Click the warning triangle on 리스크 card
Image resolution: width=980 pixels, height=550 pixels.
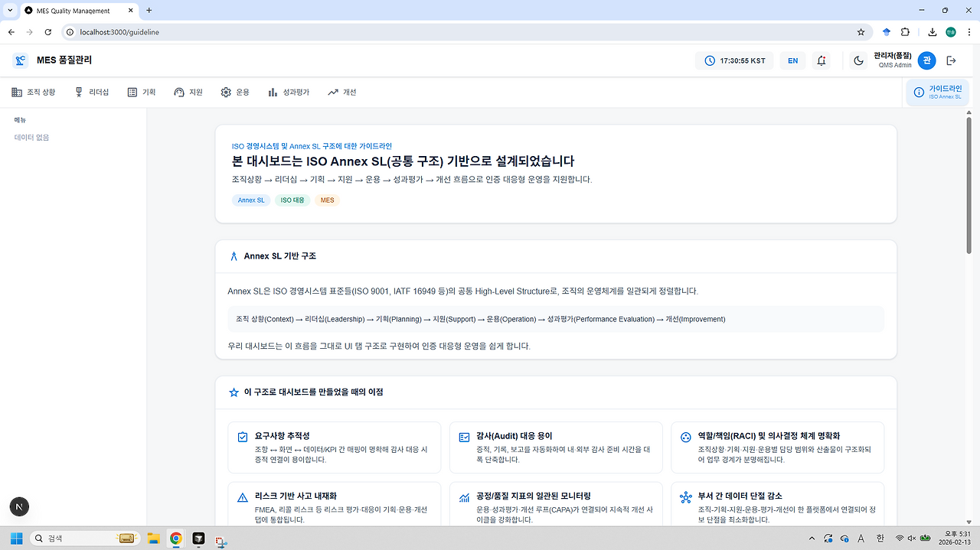coord(243,497)
